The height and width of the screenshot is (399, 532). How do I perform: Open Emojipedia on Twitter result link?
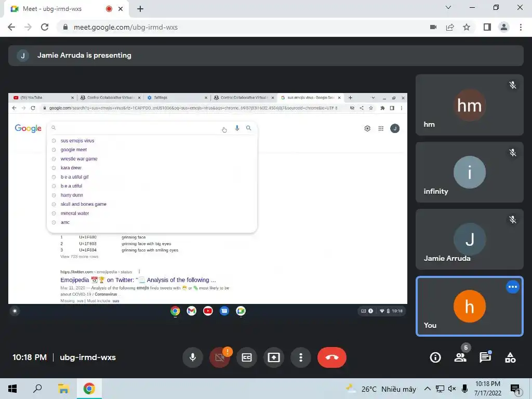138,280
